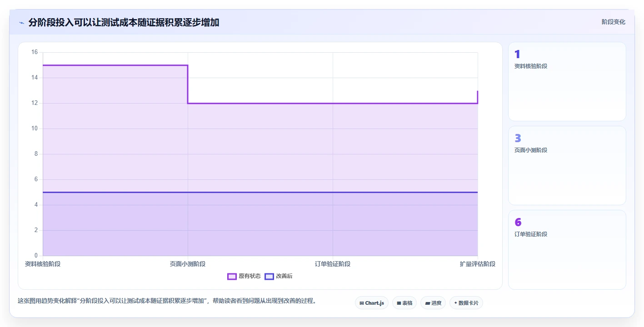Click the y-axis value 10
Image resolution: width=644 pixels, height=327 pixels.
coord(35,129)
